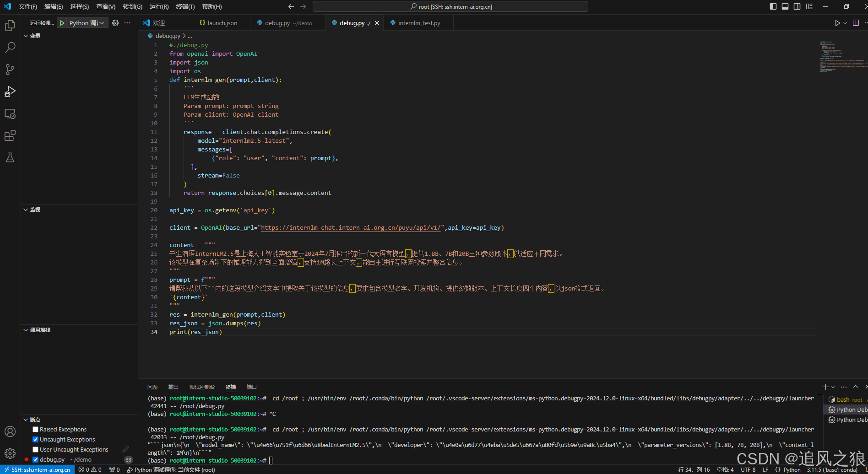Toggle primary side bar layout icon
The height and width of the screenshot is (474, 868).
point(773,6)
